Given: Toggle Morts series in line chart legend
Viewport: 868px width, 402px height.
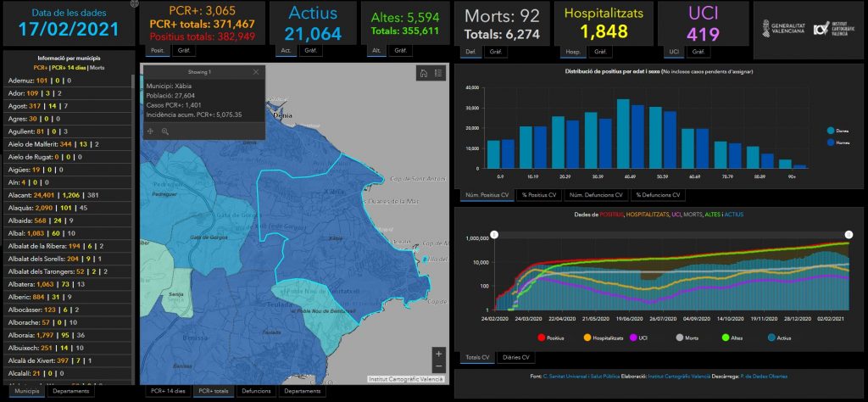Looking at the screenshot, I should [x=688, y=338].
